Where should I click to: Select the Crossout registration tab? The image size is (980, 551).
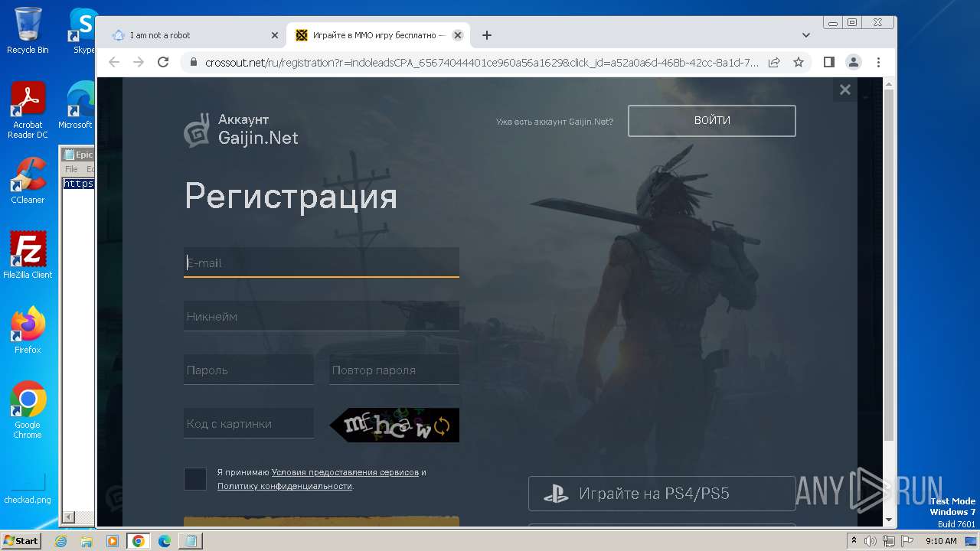pyautogui.click(x=378, y=35)
